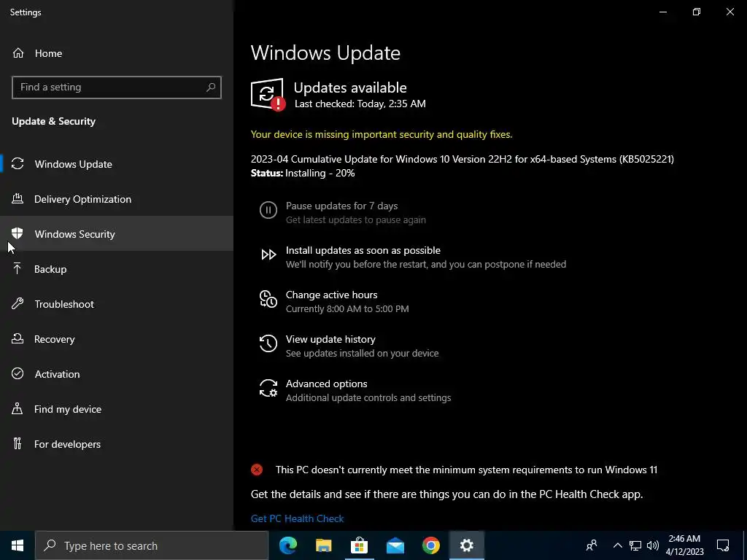Click the history clock icon for View update history
This screenshot has width=747, height=560.
point(268,343)
